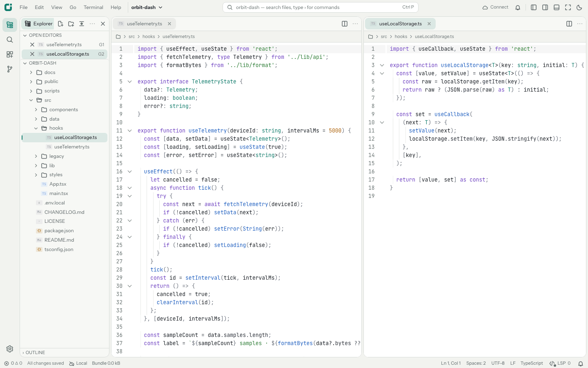
Task: Fold the TelemetryState interface at line 5
Action: pos(130,82)
